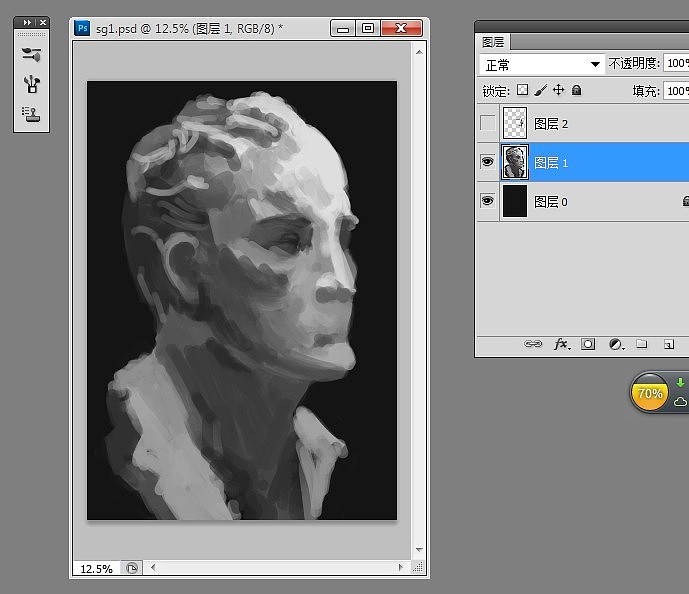Viewport: 689px width, 594px height.
Task: Click the cloud icon on floating widget
Action: point(681,401)
